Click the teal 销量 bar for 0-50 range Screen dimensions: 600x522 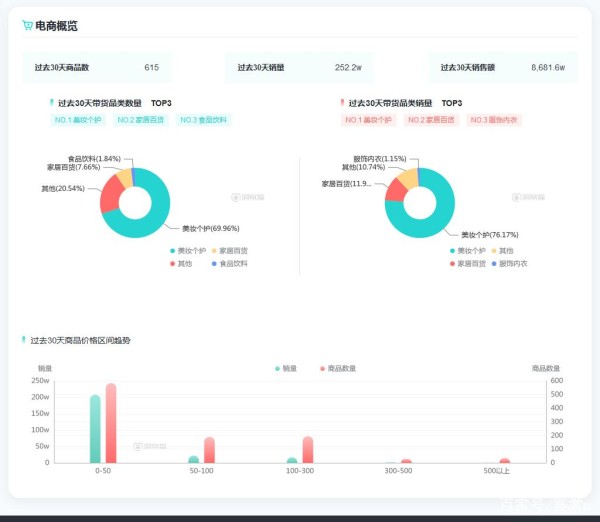click(x=95, y=430)
